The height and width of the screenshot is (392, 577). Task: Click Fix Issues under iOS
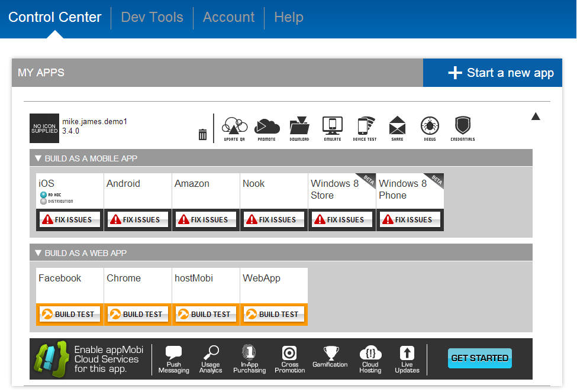pos(70,219)
